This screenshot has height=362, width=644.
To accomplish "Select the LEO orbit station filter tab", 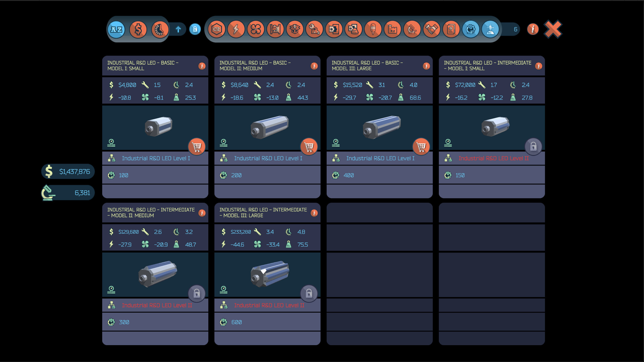I will [x=490, y=30].
